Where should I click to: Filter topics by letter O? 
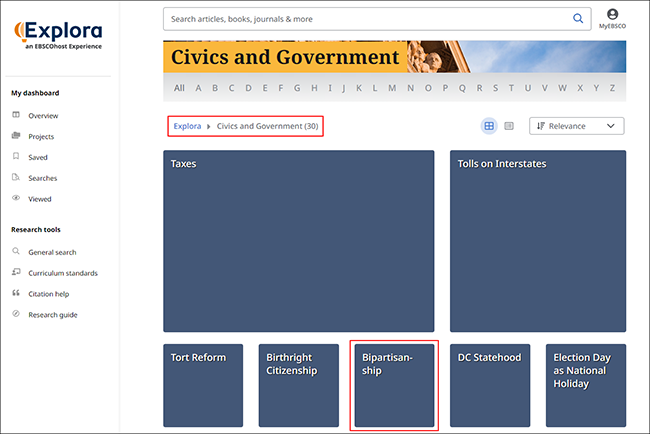pos(428,88)
